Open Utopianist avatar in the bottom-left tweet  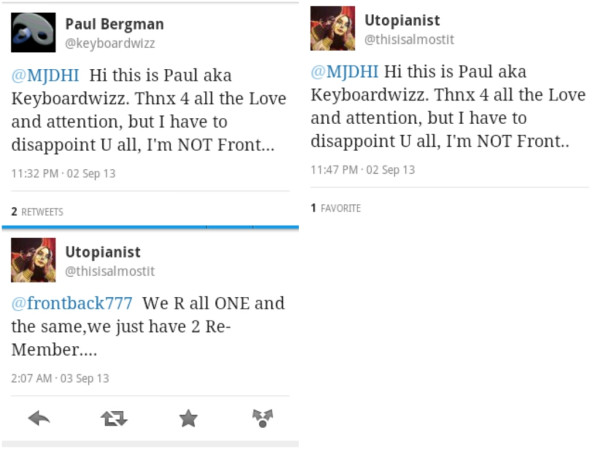(33, 260)
